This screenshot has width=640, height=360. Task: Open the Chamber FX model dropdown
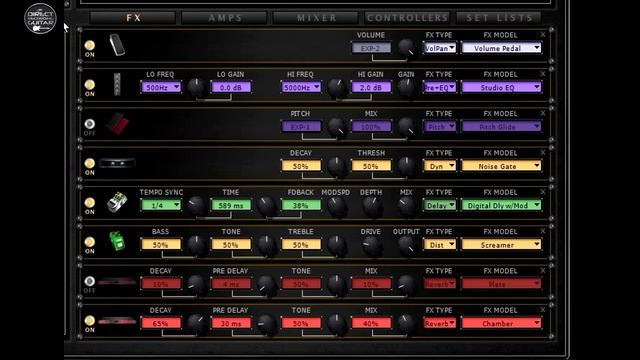click(501, 323)
